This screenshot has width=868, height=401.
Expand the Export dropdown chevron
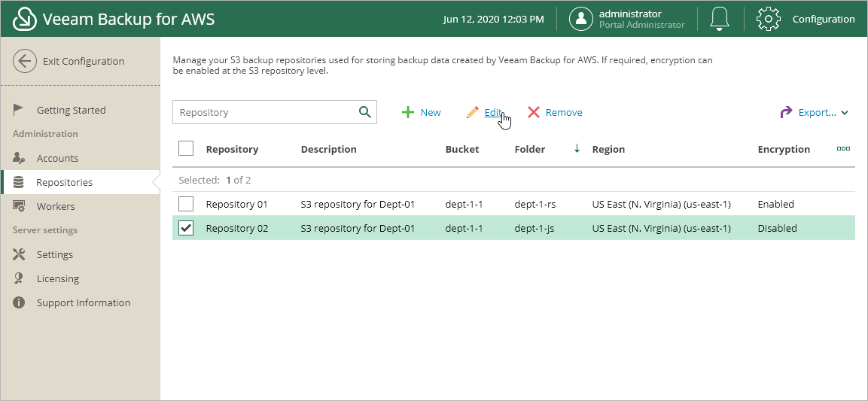[845, 113]
